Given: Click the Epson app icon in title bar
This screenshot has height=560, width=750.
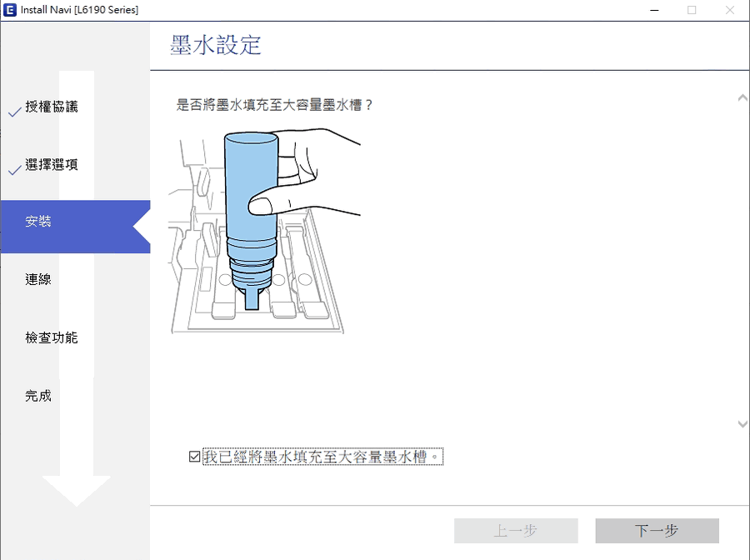Looking at the screenshot, I should click(10, 10).
